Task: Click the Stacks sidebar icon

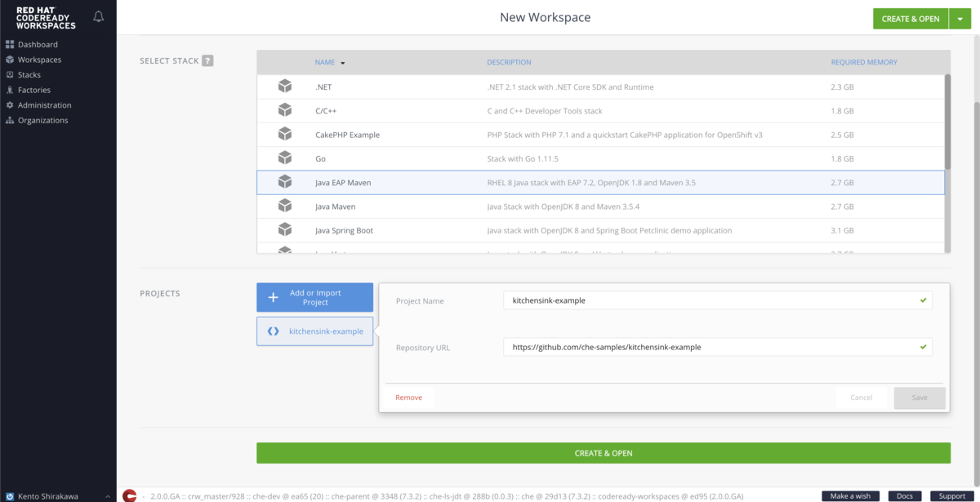Action: pyautogui.click(x=10, y=75)
